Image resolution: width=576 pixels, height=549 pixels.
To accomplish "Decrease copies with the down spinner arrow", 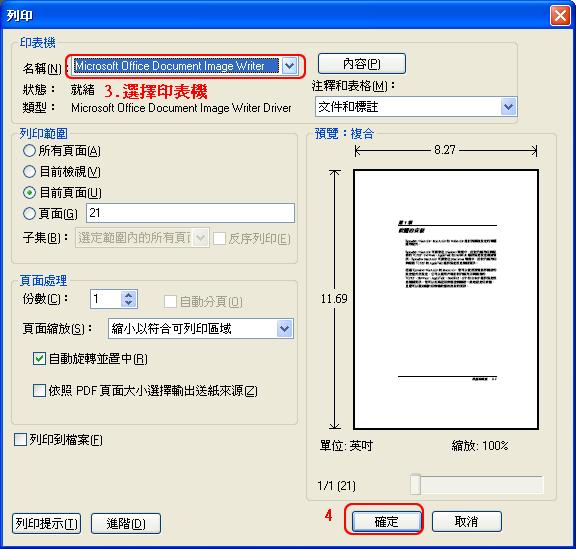I will point(129,303).
